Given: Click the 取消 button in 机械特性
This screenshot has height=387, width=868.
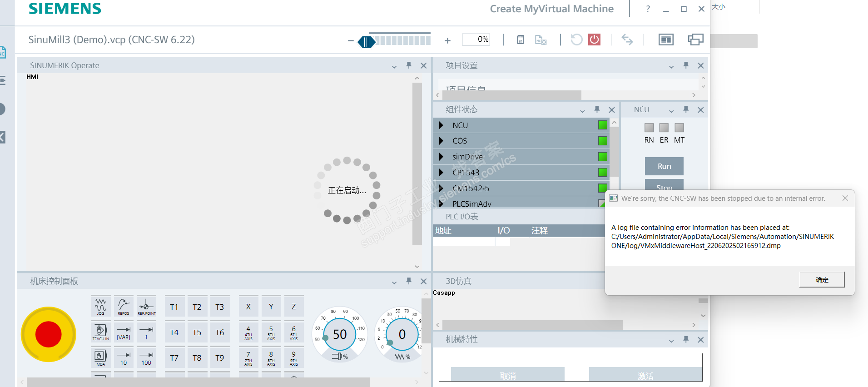Looking at the screenshot, I should (x=508, y=375).
